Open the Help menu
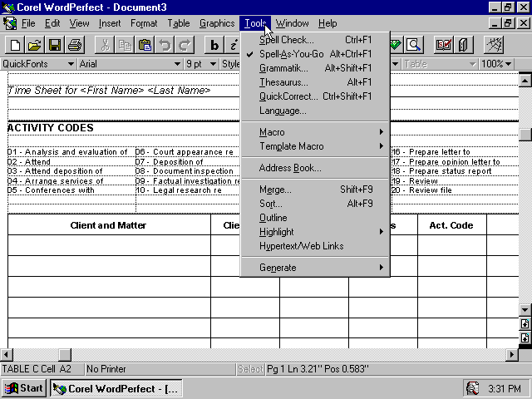The width and height of the screenshot is (532, 399). point(328,23)
